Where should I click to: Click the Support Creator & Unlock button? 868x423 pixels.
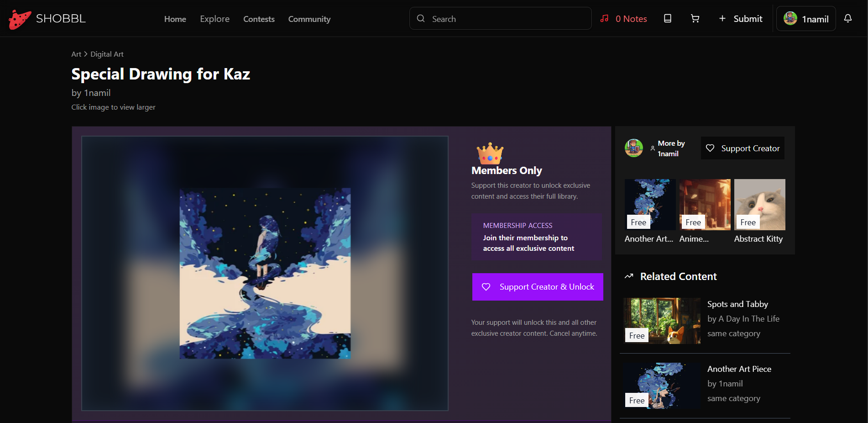pos(538,287)
